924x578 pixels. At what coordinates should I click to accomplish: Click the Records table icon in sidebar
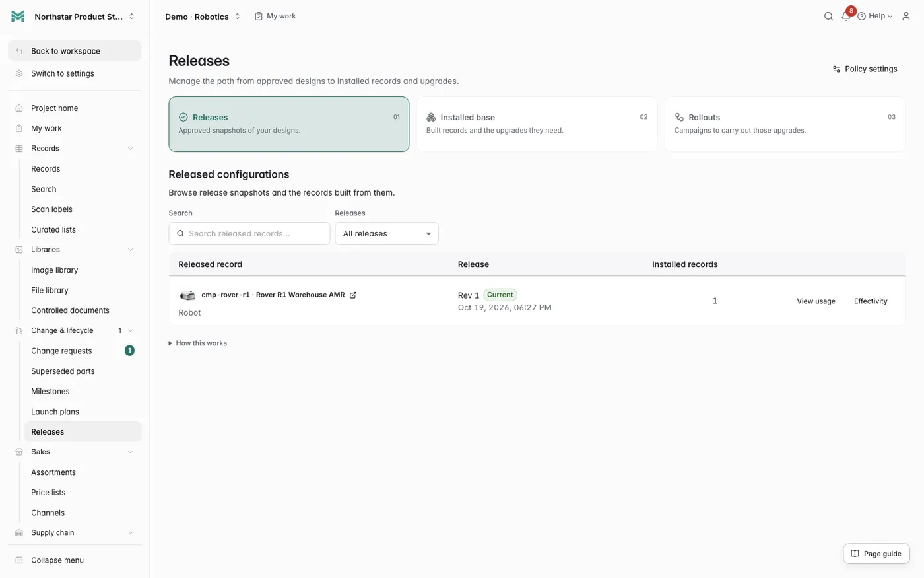coord(19,149)
